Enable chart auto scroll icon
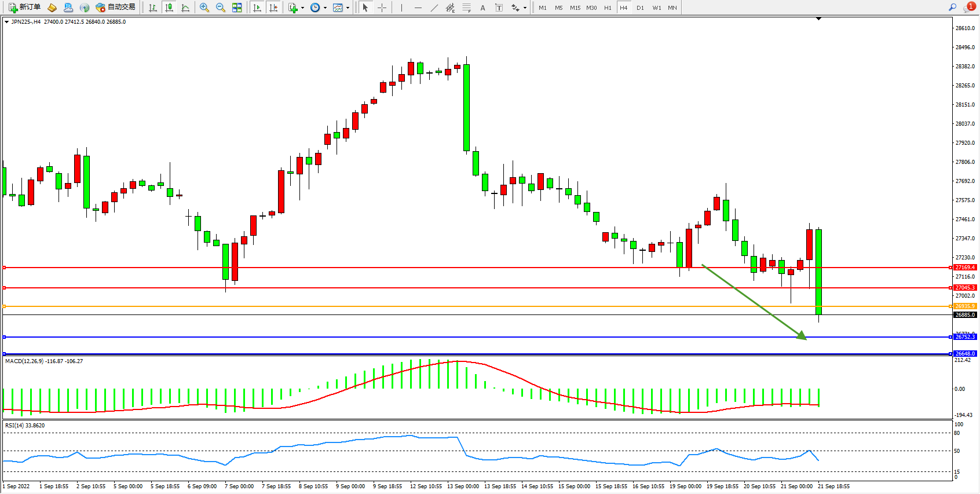This screenshot has width=980, height=494. (x=257, y=8)
